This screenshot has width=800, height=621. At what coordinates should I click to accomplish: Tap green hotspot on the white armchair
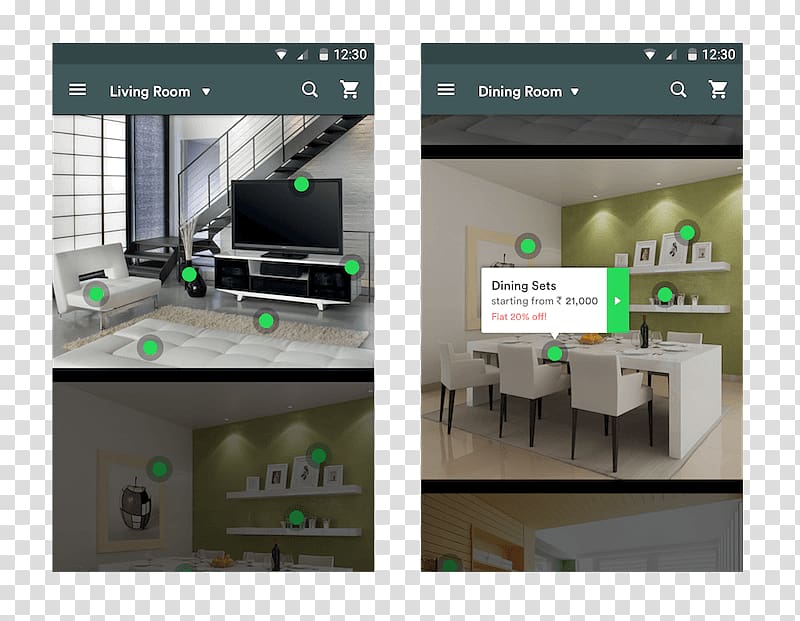click(96, 294)
